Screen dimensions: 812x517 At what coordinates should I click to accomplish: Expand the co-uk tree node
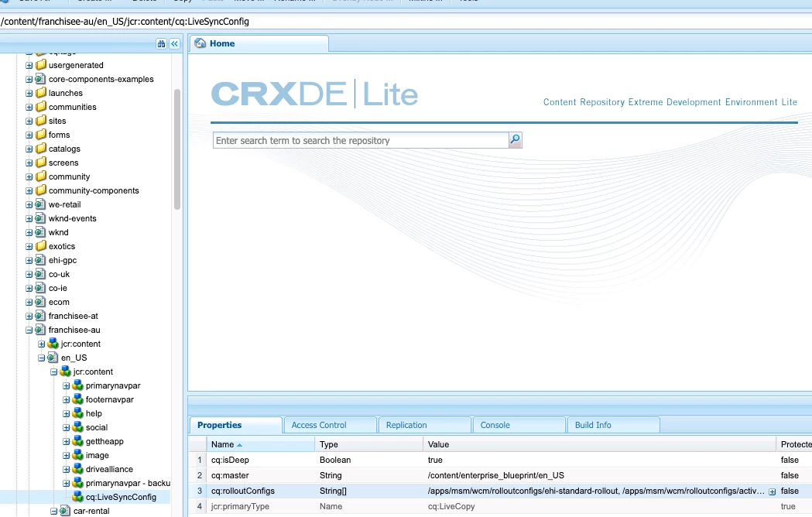(29, 275)
